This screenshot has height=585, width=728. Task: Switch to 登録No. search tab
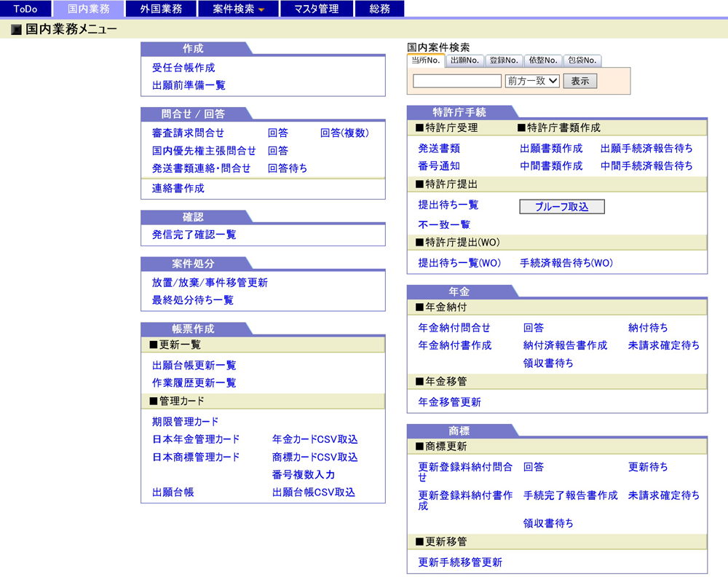click(504, 60)
